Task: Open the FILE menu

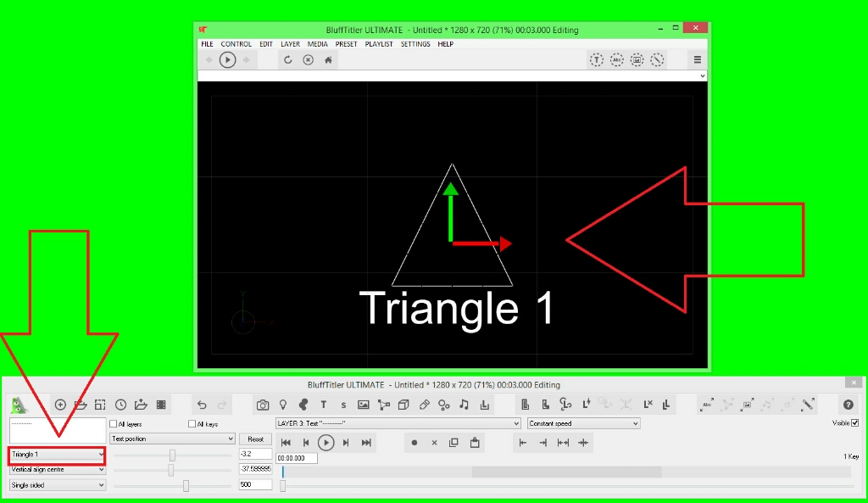Action: pyautogui.click(x=207, y=44)
